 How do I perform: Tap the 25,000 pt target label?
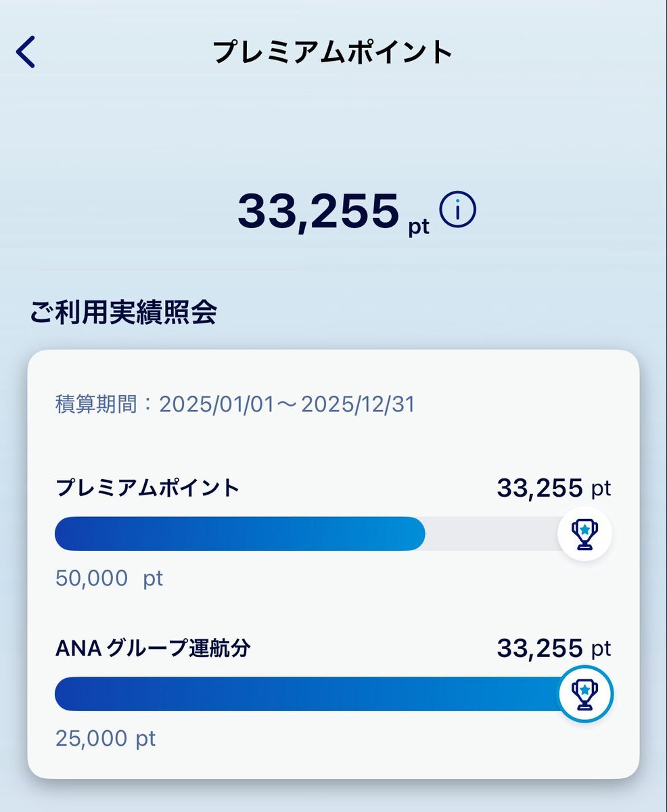pos(106,738)
